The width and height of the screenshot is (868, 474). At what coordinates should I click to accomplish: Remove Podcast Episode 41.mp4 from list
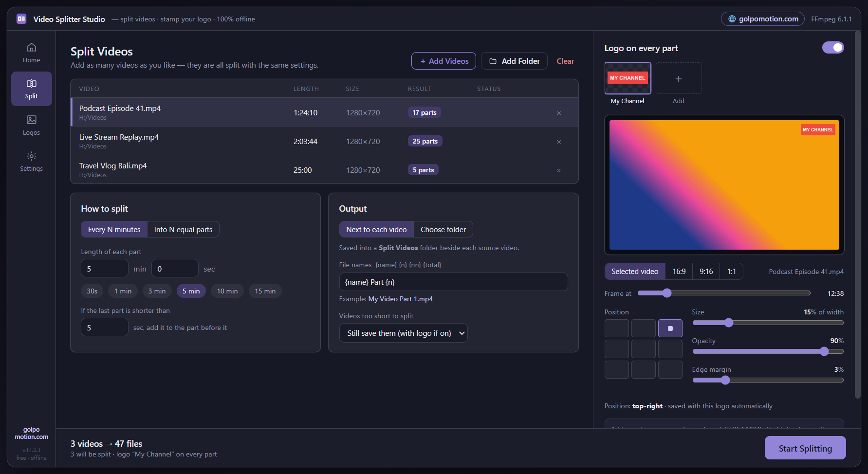pos(559,113)
